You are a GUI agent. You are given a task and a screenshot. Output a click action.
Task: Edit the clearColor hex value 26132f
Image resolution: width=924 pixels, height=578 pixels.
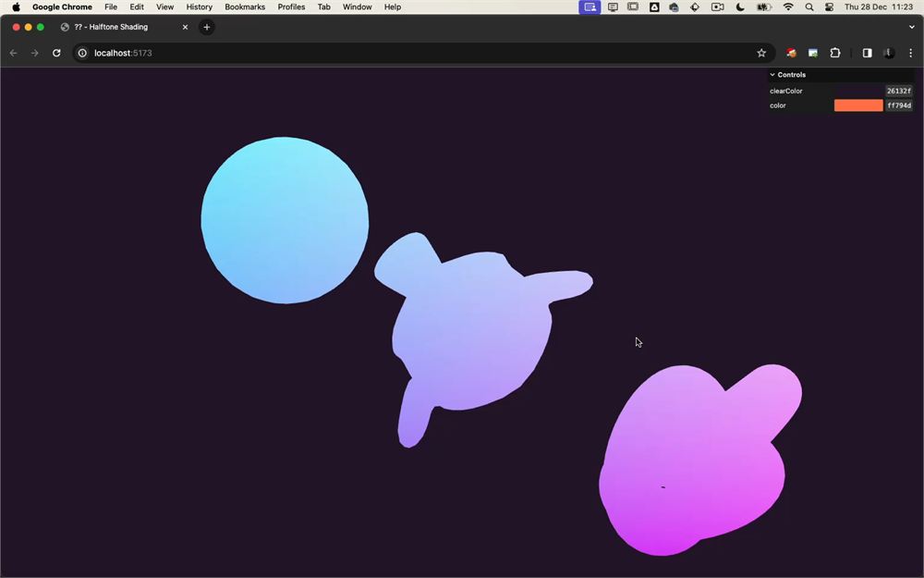pyautogui.click(x=899, y=91)
